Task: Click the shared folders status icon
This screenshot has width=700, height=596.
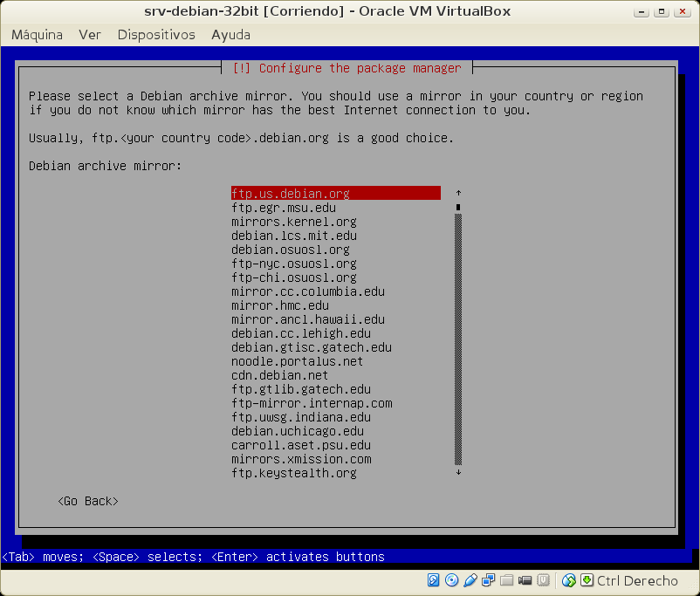Action: coord(507,580)
